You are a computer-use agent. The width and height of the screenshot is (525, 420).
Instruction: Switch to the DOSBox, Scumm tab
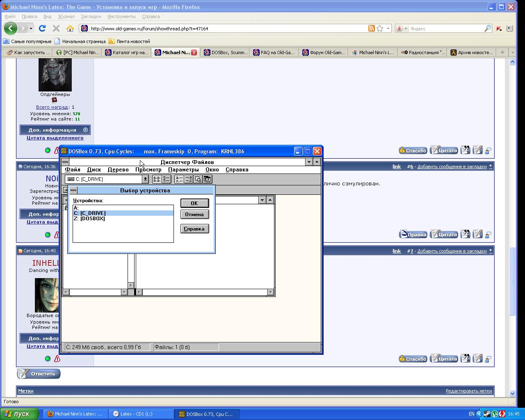226,52
